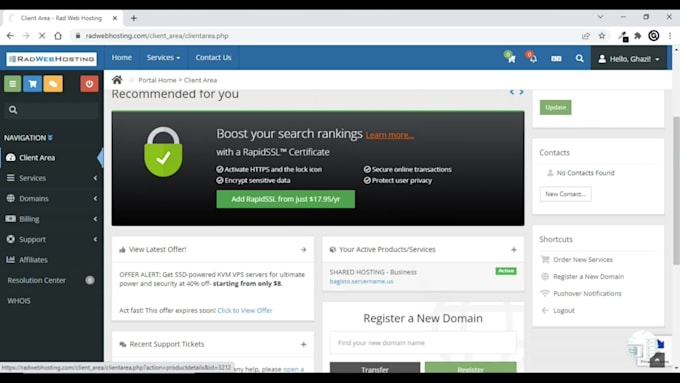Click the RadWebHosting logo
This screenshot has height=383, width=680.
point(52,59)
